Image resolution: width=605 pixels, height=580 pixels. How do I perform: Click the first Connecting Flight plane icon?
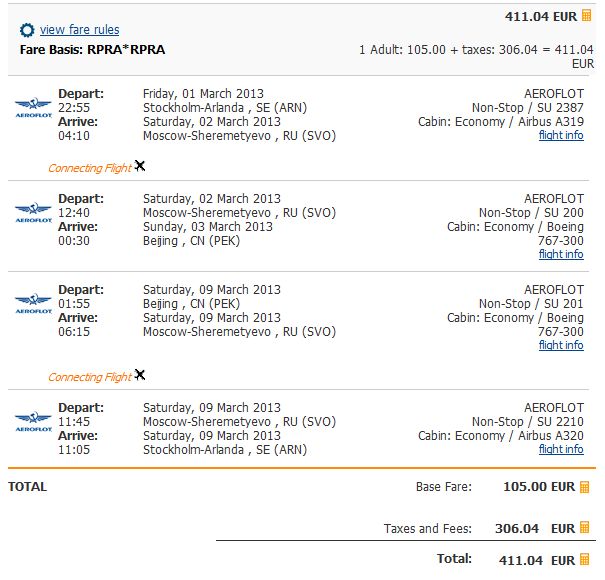[x=140, y=166]
